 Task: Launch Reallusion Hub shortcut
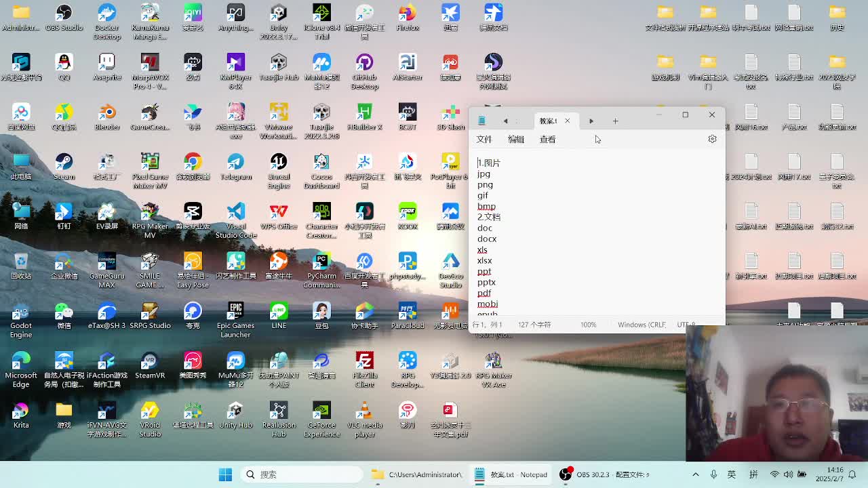(279, 419)
